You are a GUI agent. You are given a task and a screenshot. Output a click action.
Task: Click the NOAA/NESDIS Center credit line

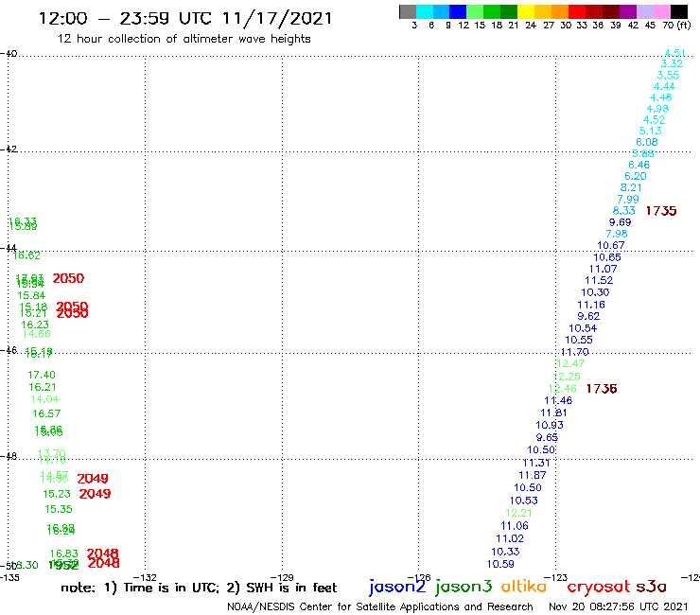(x=380, y=606)
